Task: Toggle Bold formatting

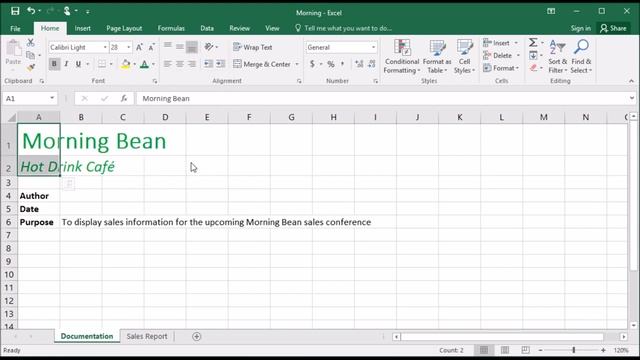Action: [x=54, y=64]
